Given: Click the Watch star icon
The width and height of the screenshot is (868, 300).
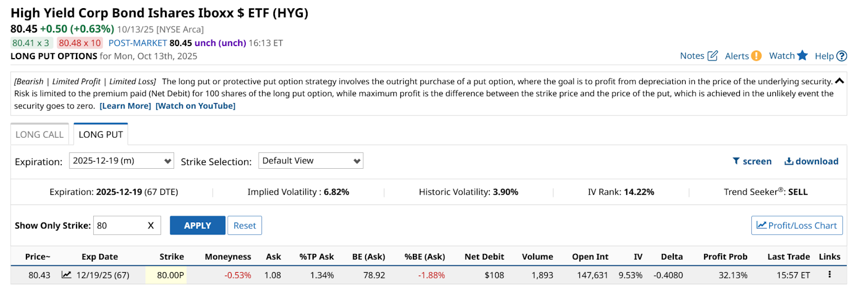Looking at the screenshot, I should click(x=803, y=55).
